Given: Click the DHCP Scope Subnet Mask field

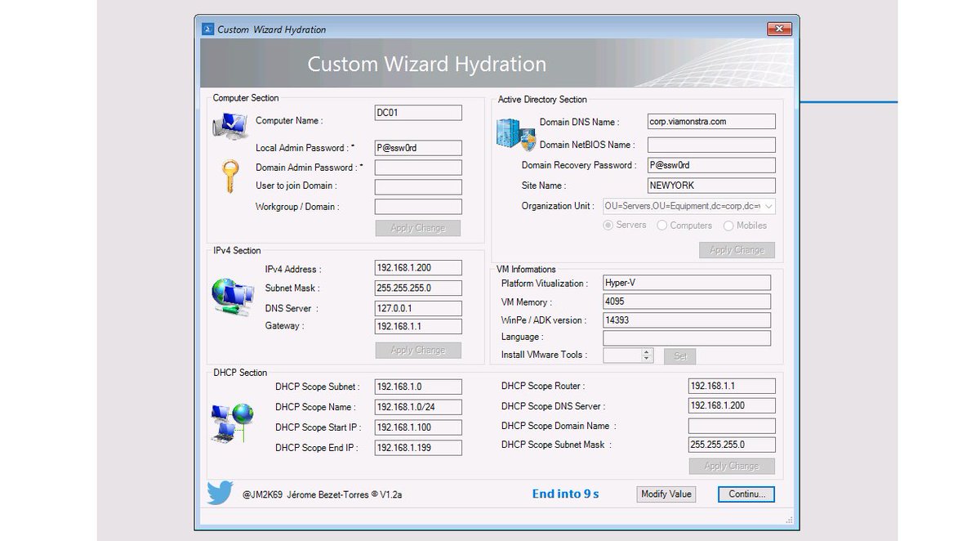Looking at the screenshot, I should 732,445.
